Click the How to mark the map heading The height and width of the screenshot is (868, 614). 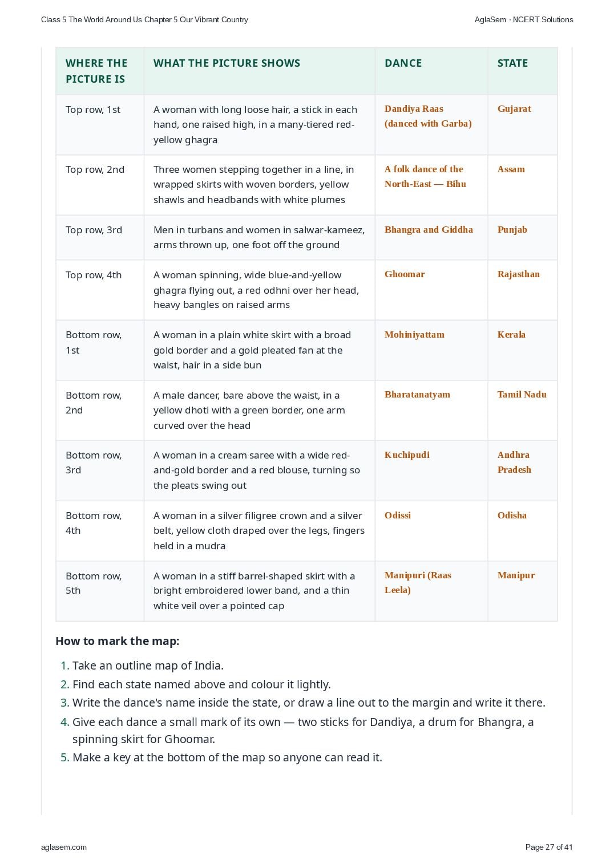coord(118,641)
